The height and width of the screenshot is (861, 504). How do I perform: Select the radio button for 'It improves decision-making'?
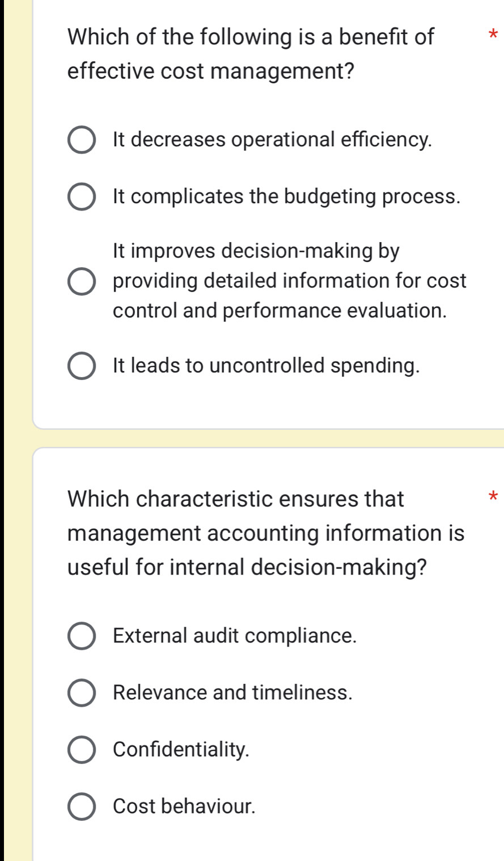pyautogui.click(x=82, y=281)
